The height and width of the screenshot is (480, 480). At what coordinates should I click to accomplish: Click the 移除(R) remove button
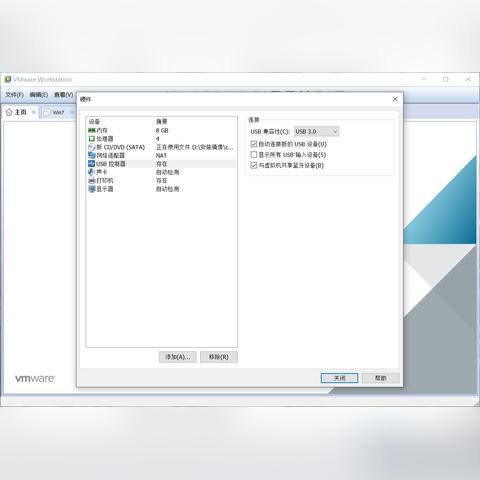(x=219, y=357)
